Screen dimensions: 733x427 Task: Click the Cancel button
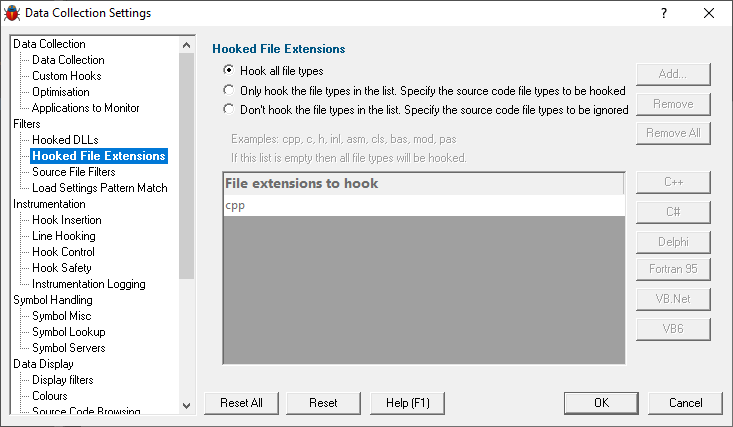[x=685, y=403]
